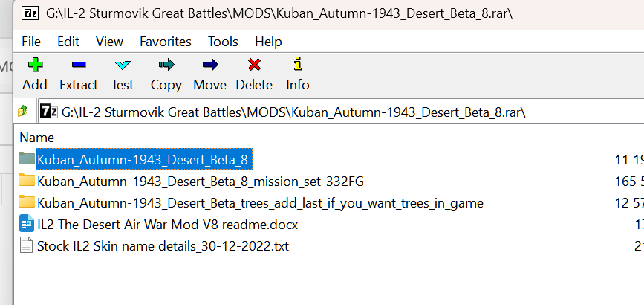The image size is (644, 305).
Task: Click the green plus Add icon
Action: (35, 65)
